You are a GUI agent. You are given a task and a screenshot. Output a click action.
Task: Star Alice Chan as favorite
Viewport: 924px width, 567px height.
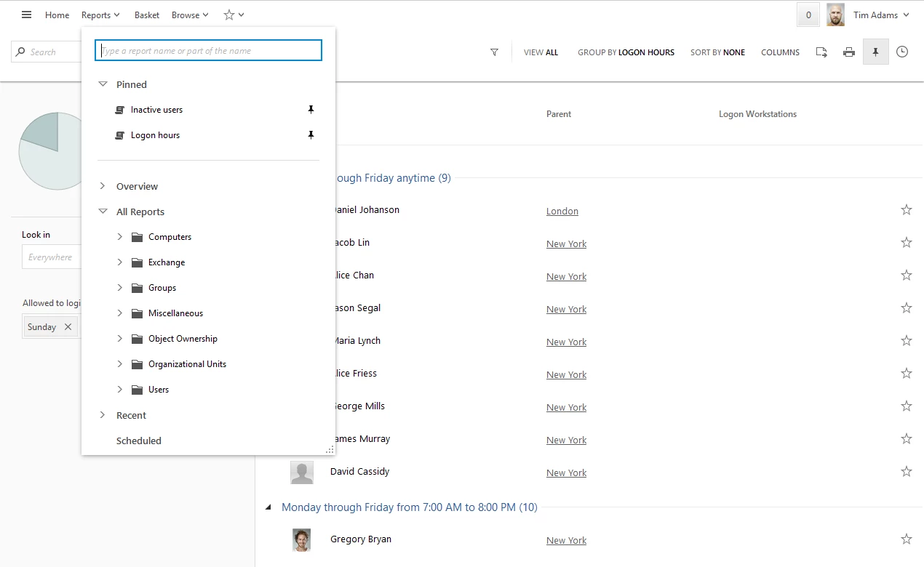point(907,276)
